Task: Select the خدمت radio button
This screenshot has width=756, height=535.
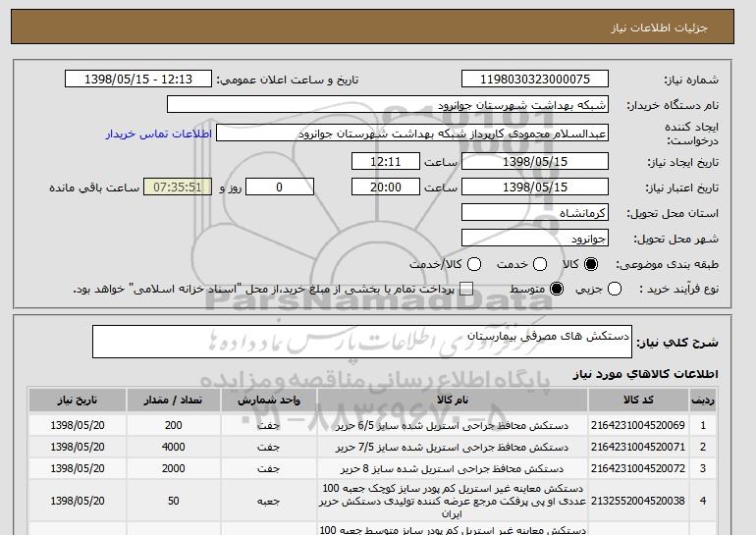Action: (540, 264)
